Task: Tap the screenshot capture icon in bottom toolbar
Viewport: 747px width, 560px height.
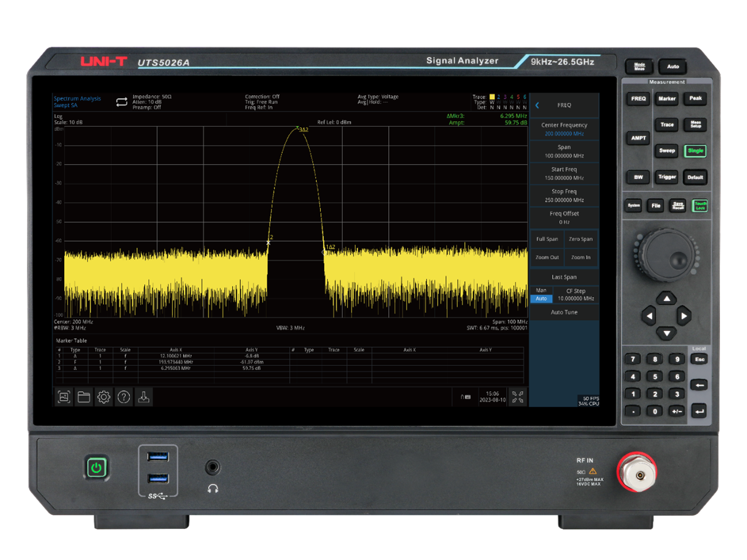Action: click(64, 397)
